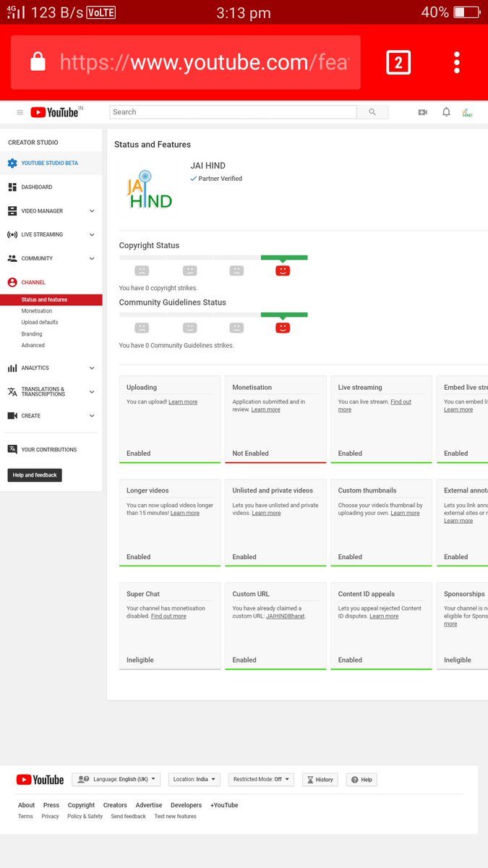Click the Dashboard grid icon
Image resolution: width=488 pixels, height=868 pixels.
(x=12, y=187)
